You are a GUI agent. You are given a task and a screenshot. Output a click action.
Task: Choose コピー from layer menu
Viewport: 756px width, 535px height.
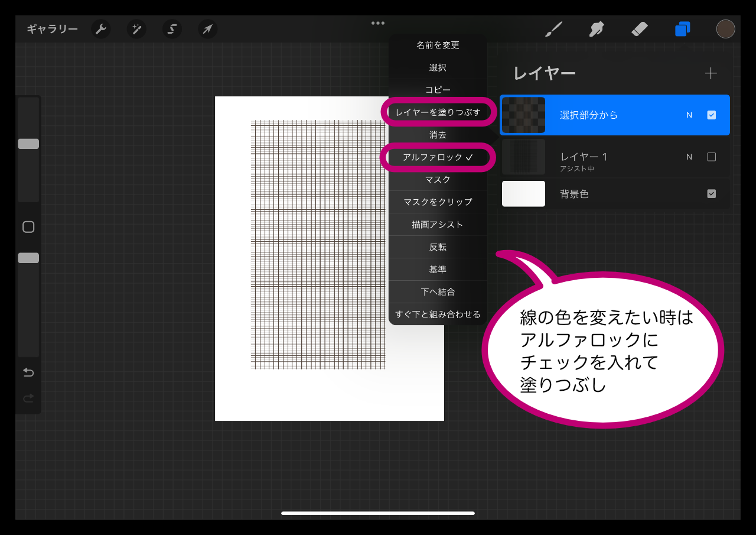[x=438, y=90]
